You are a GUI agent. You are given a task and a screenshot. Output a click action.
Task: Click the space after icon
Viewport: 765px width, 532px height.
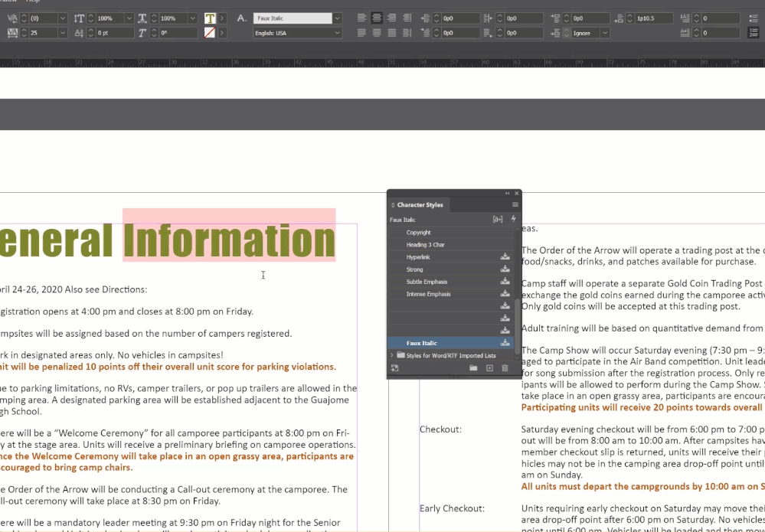(620, 18)
